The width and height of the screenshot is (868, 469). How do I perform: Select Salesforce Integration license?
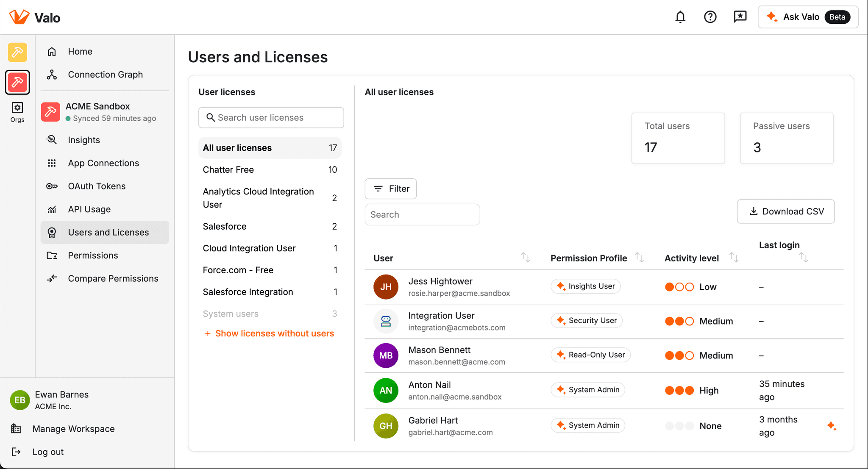point(270,292)
